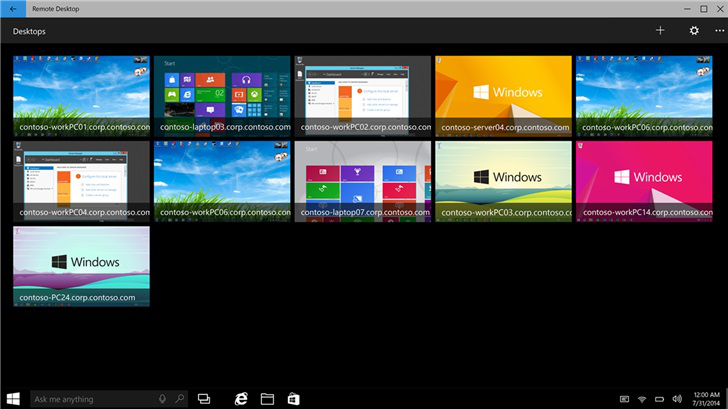The image size is (728, 409).
Task: Open Task View from the taskbar
Action: [203, 399]
